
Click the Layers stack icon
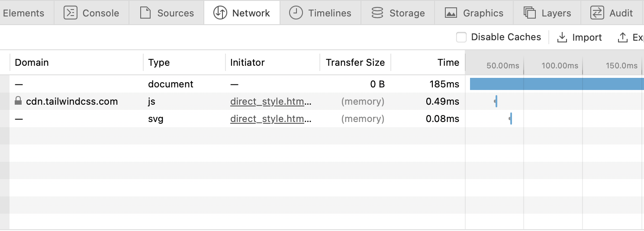point(530,13)
